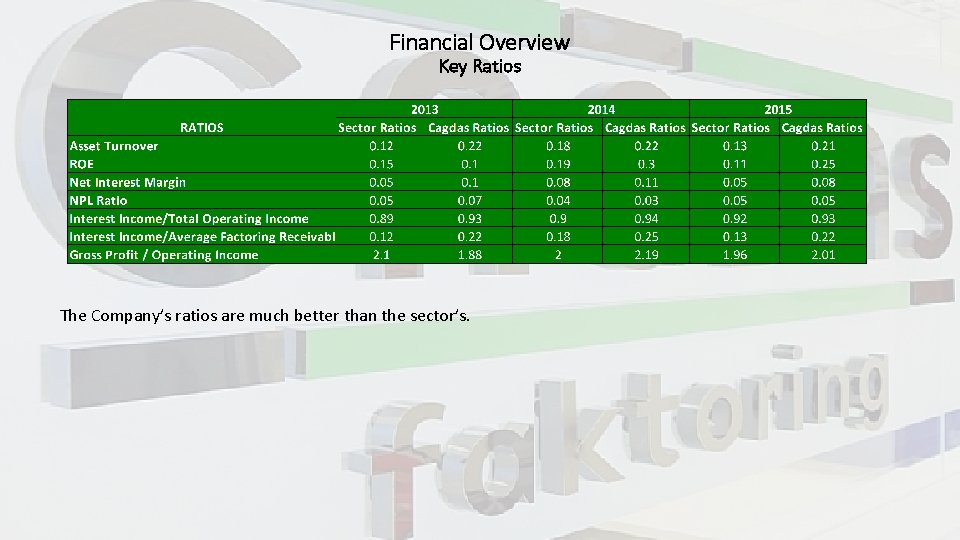Click the 'RATIOS' column header

[x=201, y=127]
